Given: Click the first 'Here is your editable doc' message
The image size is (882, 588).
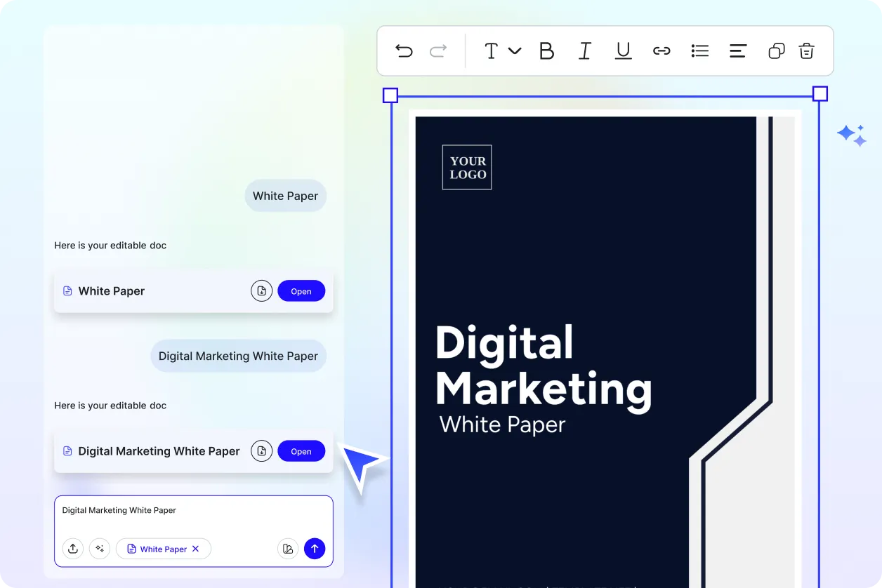Looking at the screenshot, I should 110,246.
